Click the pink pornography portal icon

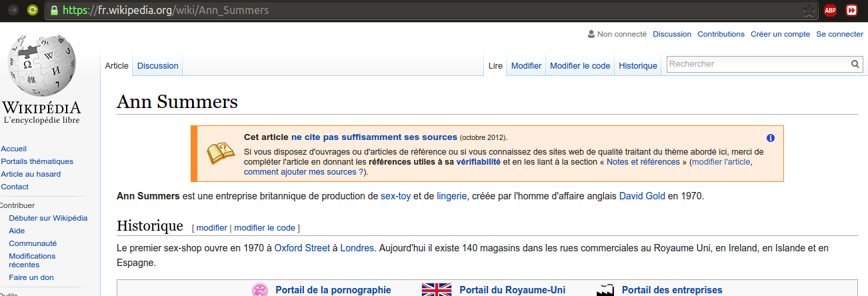point(260,290)
